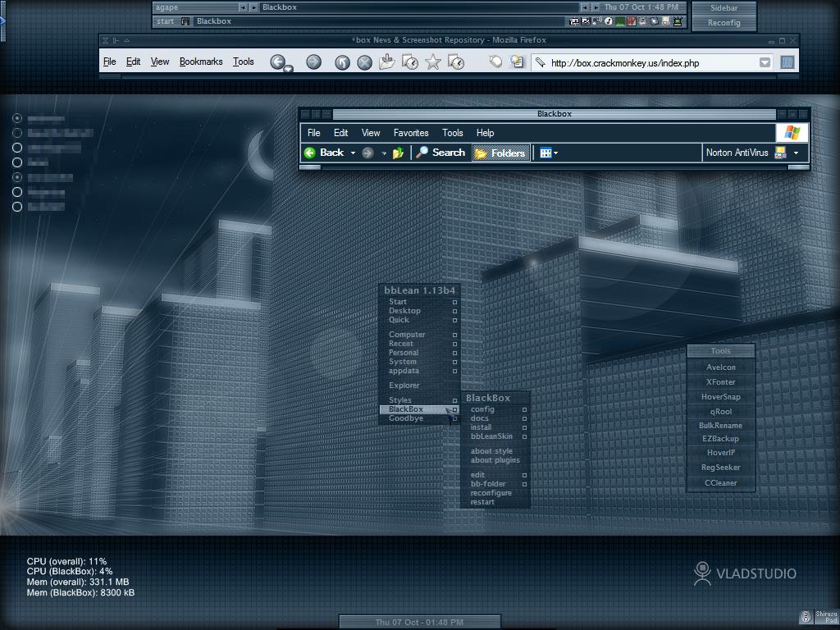This screenshot has height=630, width=840.
Task: Open the Firefox Tools menu
Action: click(243, 62)
